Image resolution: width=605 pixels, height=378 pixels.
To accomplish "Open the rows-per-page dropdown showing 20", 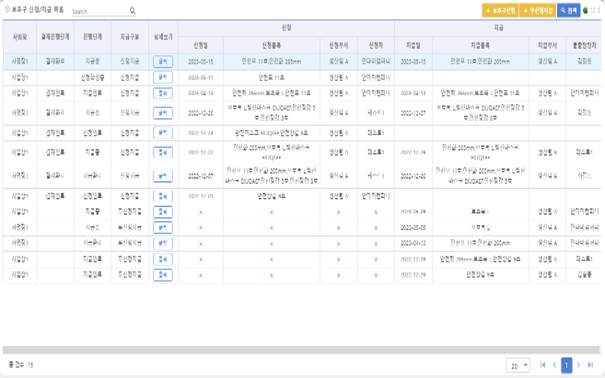I will [x=518, y=365].
